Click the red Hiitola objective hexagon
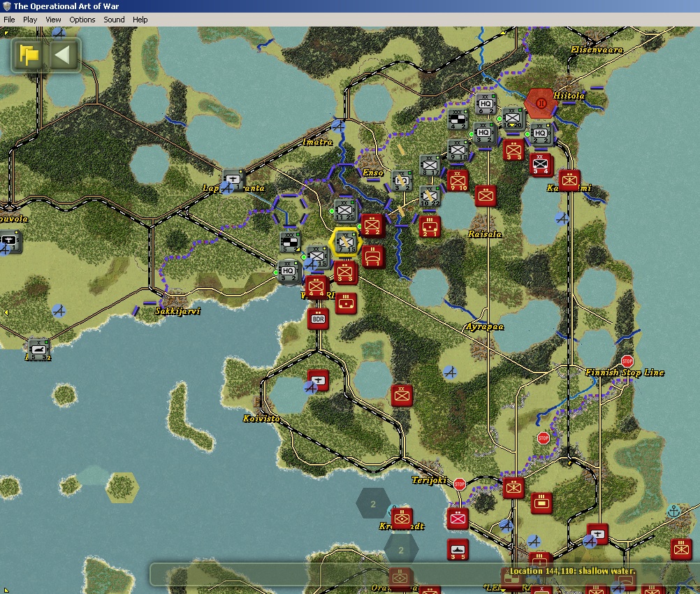The image size is (700, 594). click(x=541, y=103)
